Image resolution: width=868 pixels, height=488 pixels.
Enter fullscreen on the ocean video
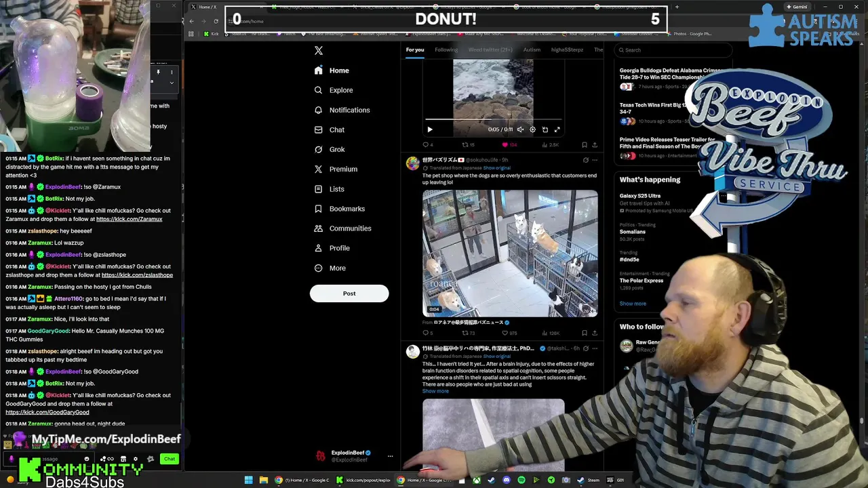click(x=557, y=129)
